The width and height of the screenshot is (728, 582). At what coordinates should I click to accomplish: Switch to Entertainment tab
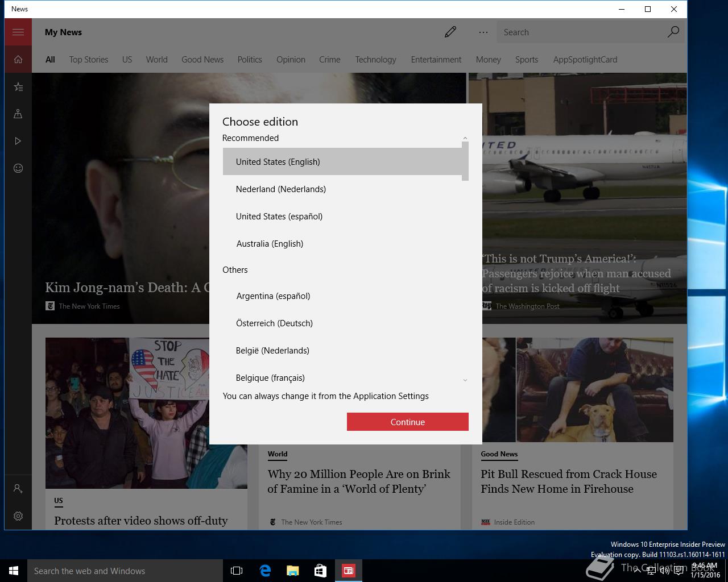click(x=436, y=60)
